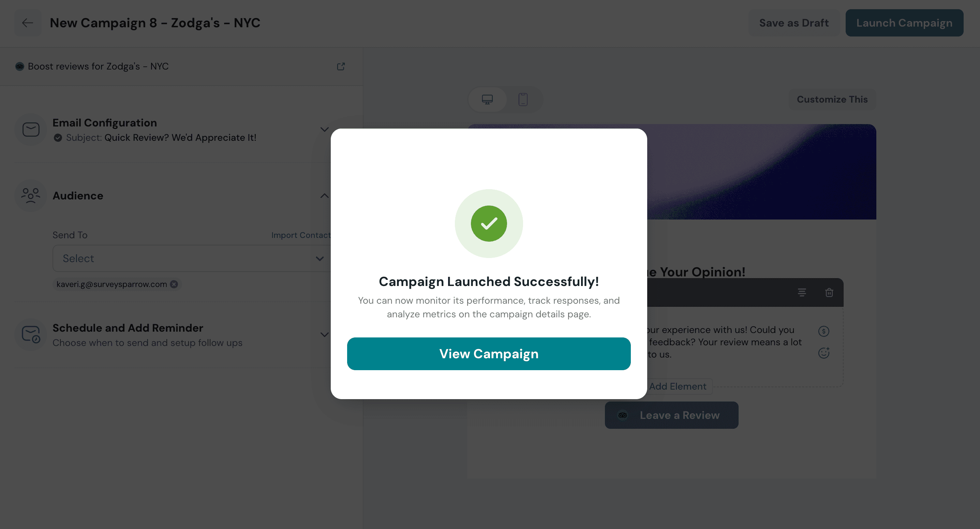Click the text alignment icon in the block toolbar
This screenshot has width=980, height=529.
[802, 292]
